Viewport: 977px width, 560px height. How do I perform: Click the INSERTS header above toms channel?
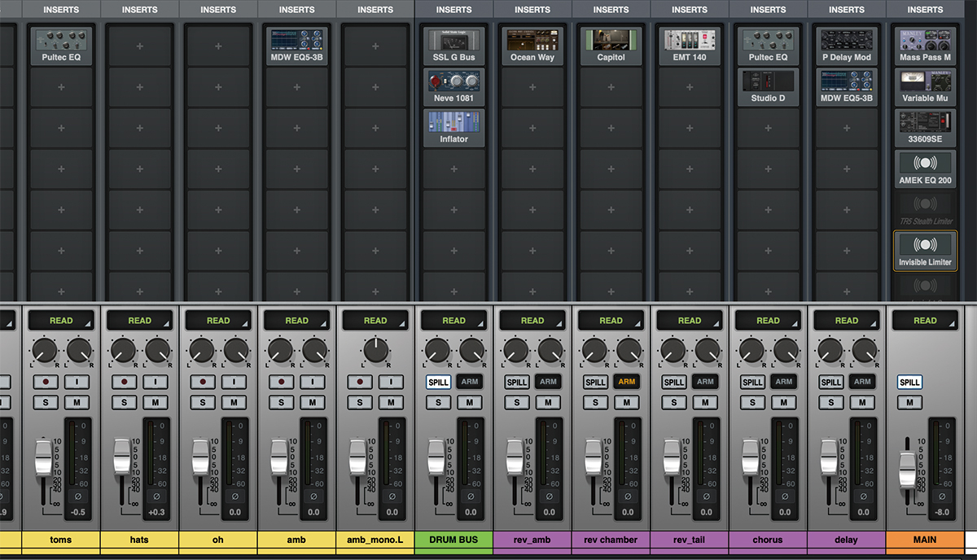click(61, 10)
